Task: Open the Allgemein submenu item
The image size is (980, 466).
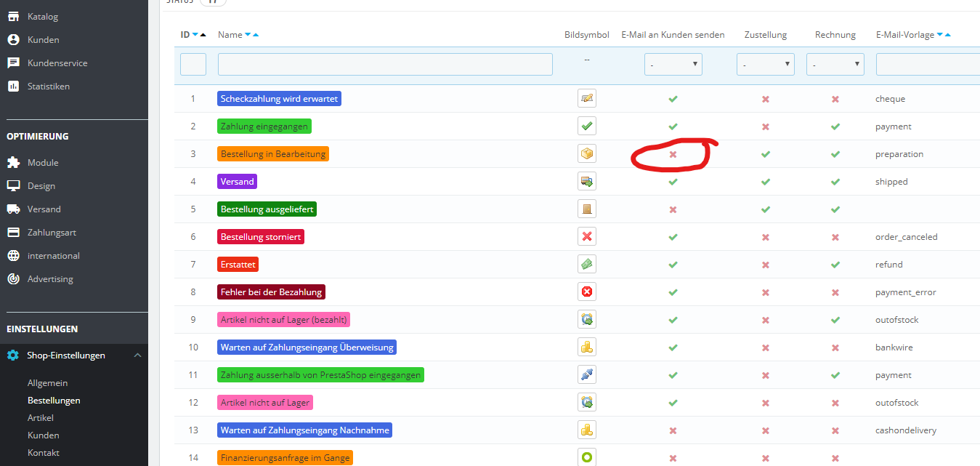Action: pos(47,383)
